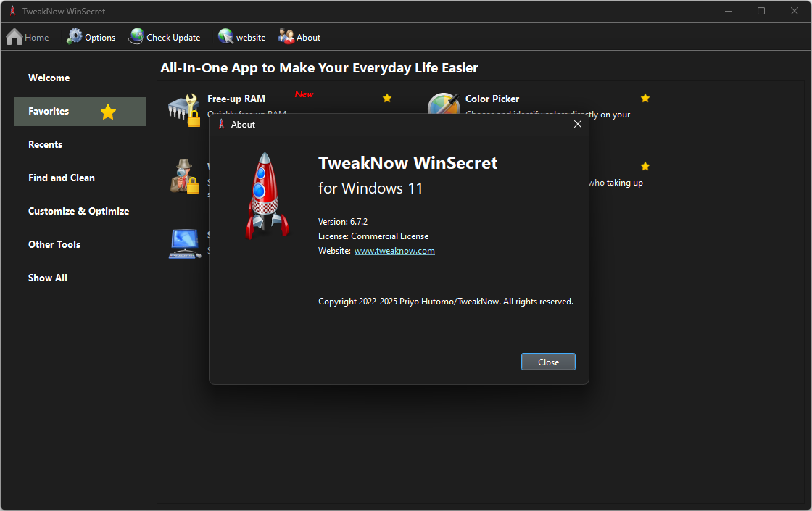Image resolution: width=812 pixels, height=511 pixels.
Task: Open Options from the toolbar
Action: coord(91,37)
